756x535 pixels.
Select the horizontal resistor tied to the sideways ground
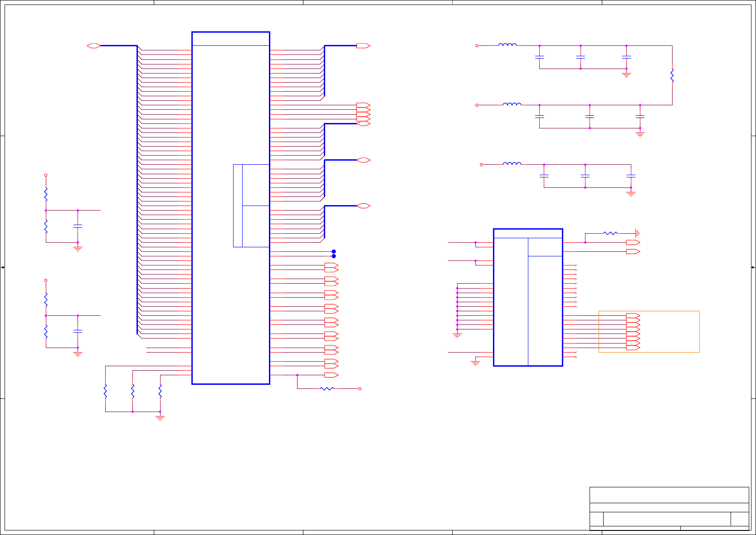pyautogui.click(x=610, y=233)
